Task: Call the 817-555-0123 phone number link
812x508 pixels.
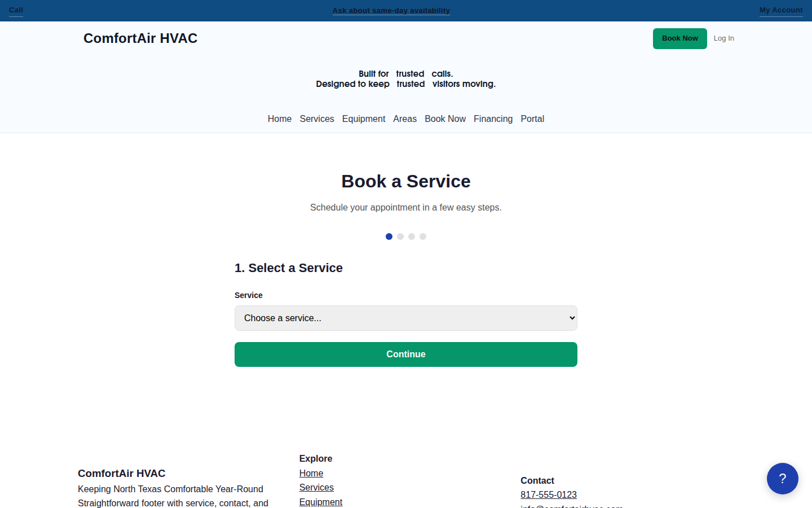Action: [x=548, y=494]
